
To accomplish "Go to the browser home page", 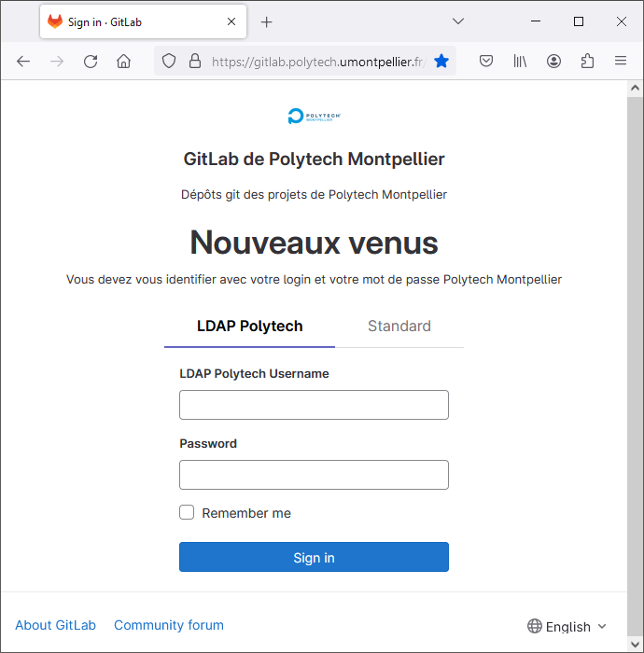I will pyautogui.click(x=124, y=62).
